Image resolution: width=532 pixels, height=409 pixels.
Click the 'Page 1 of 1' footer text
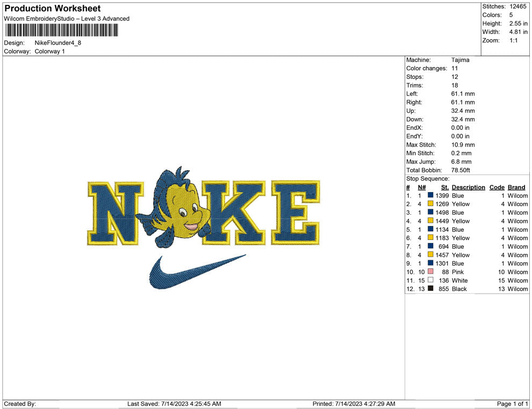tap(512, 404)
